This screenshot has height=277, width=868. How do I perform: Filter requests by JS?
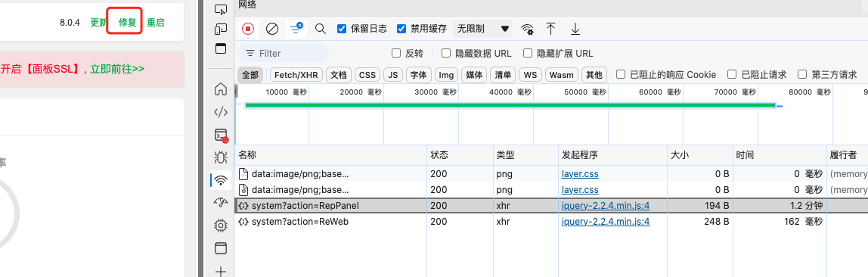point(393,75)
